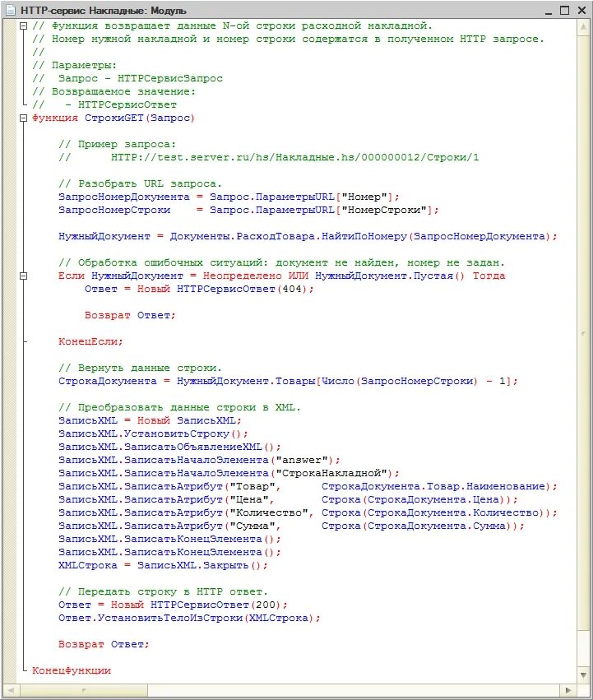Click the status code 200
The width and height of the screenshot is (593, 700).
pyautogui.click(x=265, y=605)
